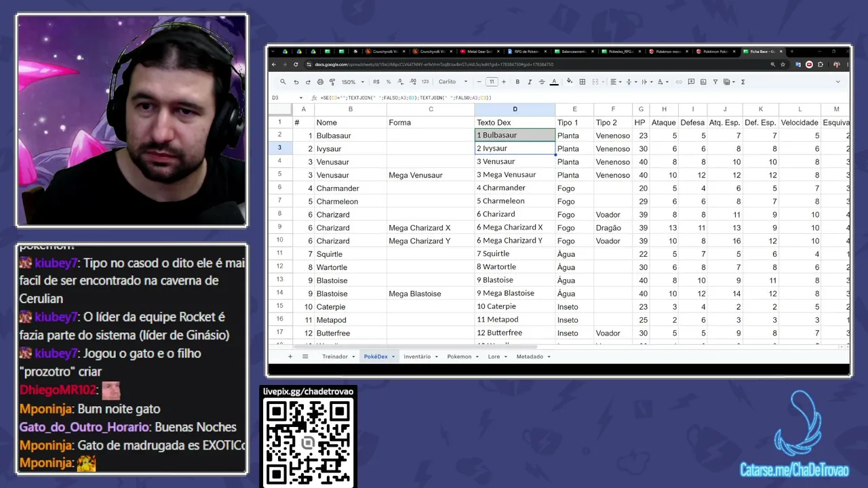Open the all sheets list
Viewport: 868px width, 488px height.
305,357
